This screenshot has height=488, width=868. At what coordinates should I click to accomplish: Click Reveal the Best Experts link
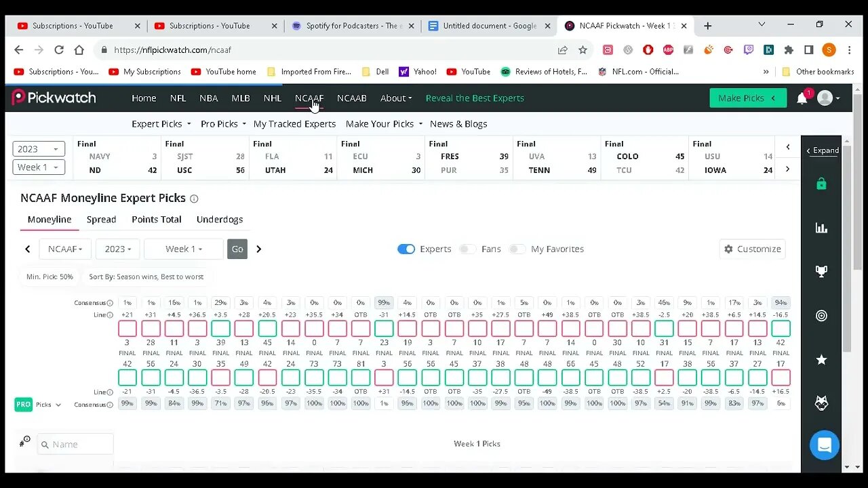click(475, 98)
